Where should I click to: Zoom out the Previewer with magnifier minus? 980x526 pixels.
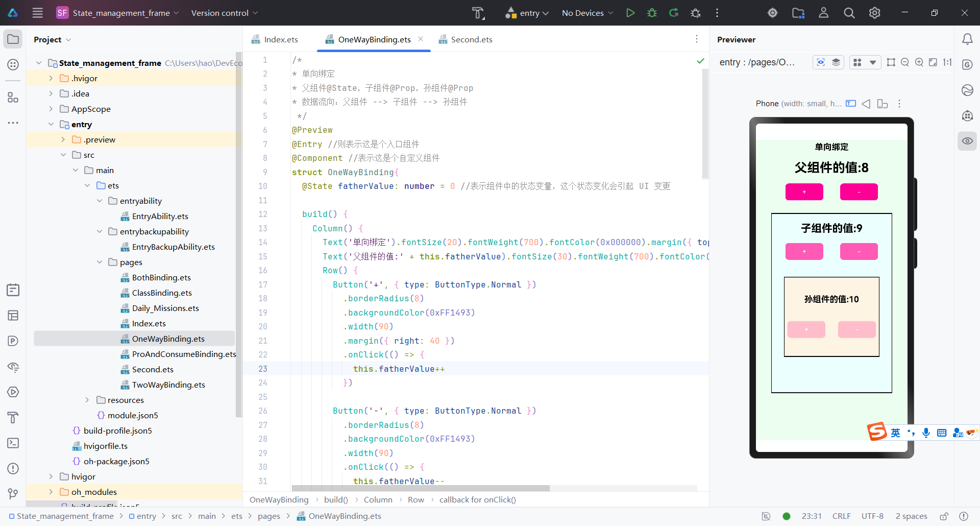coord(905,62)
